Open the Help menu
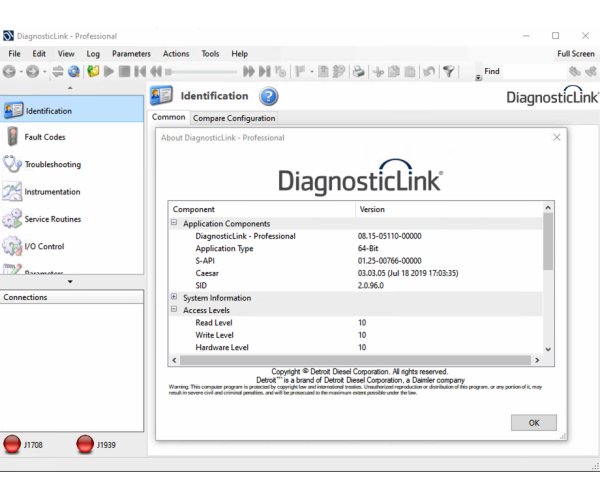The height and width of the screenshot is (500, 600). tap(240, 54)
